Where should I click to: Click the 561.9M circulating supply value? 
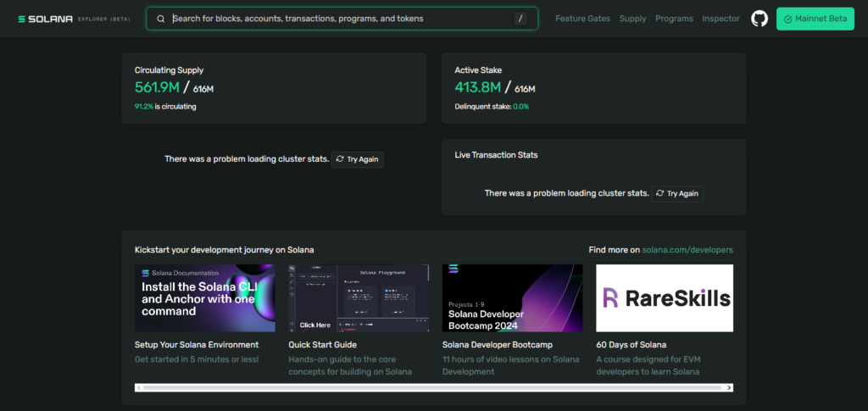(x=157, y=87)
